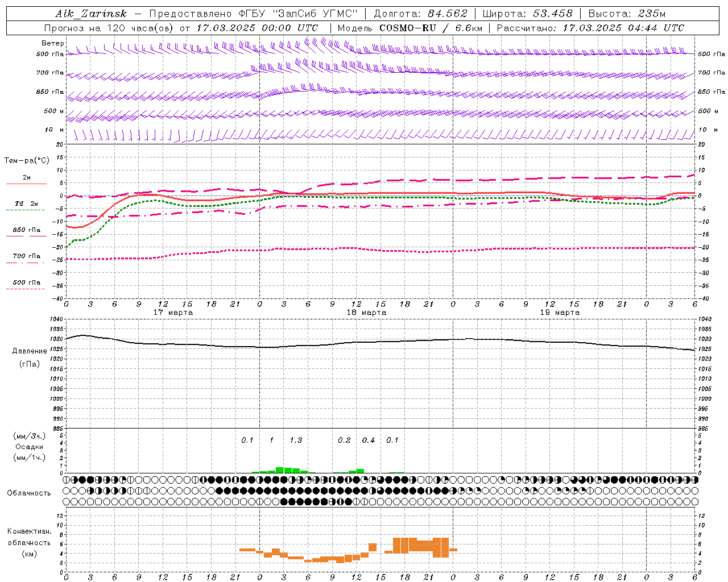Select the '17 марта' date label
The height and width of the screenshot is (582, 728).
tap(173, 313)
